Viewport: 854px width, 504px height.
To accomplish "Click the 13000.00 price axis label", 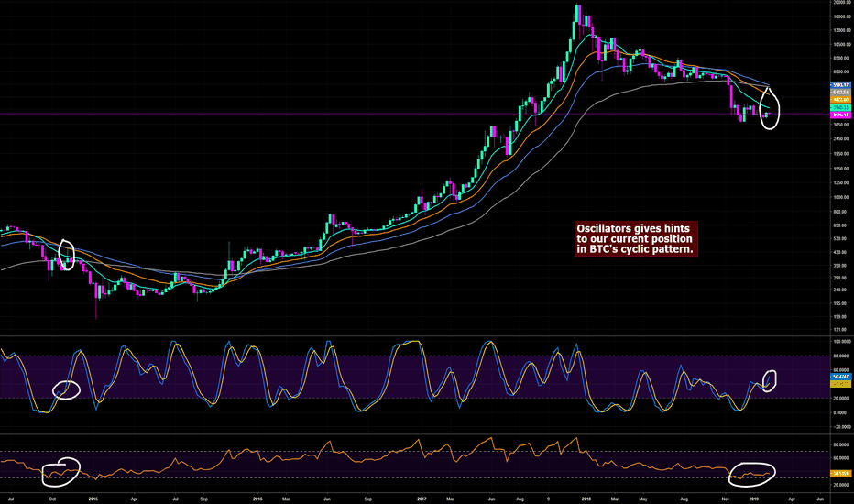I will pyautogui.click(x=842, y=30).
